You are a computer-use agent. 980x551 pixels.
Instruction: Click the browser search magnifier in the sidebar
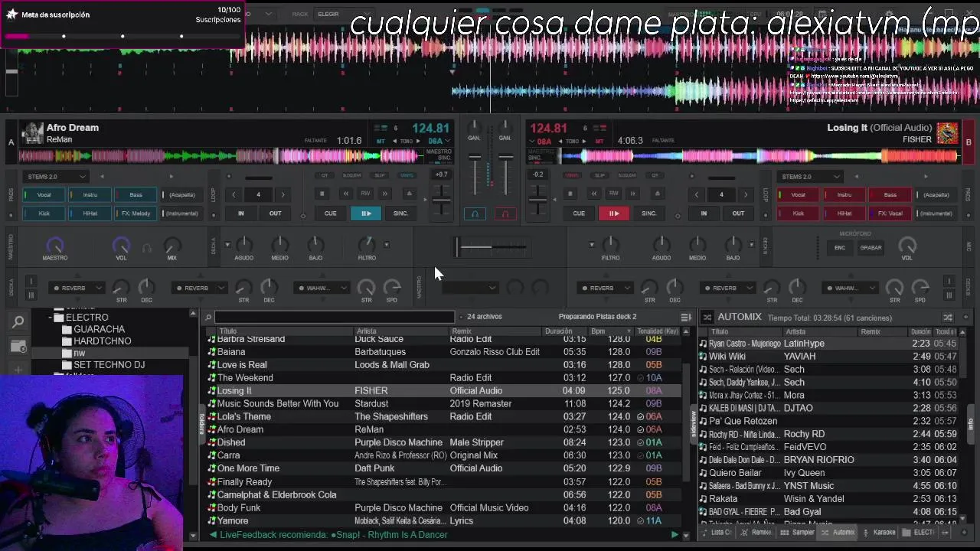point(18,323)
